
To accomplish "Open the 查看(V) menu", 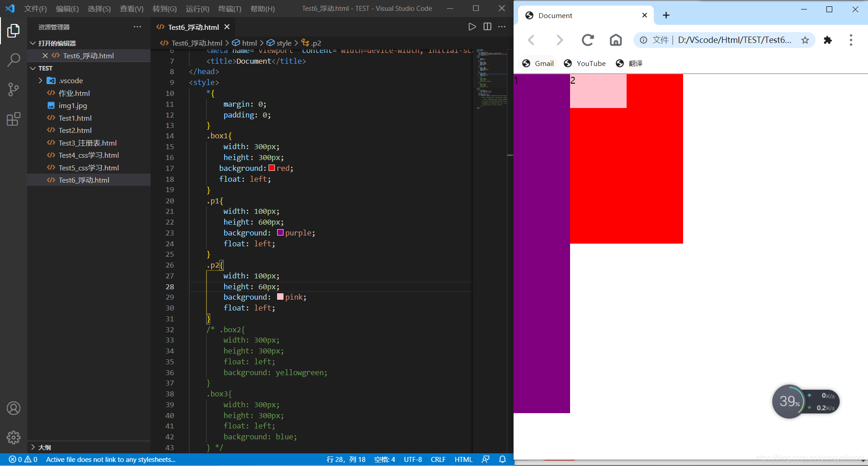I will point(132,9).
